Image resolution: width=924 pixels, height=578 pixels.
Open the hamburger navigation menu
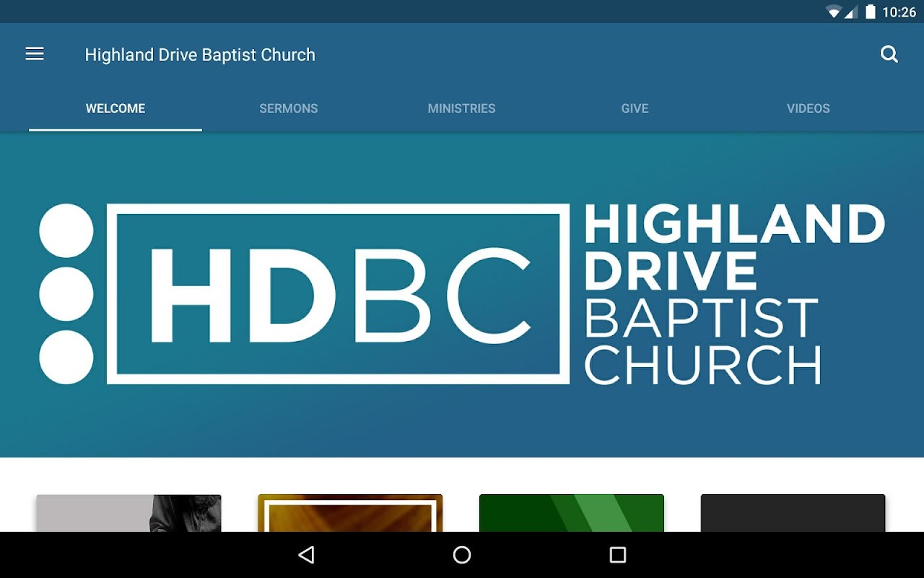[35, 54]
